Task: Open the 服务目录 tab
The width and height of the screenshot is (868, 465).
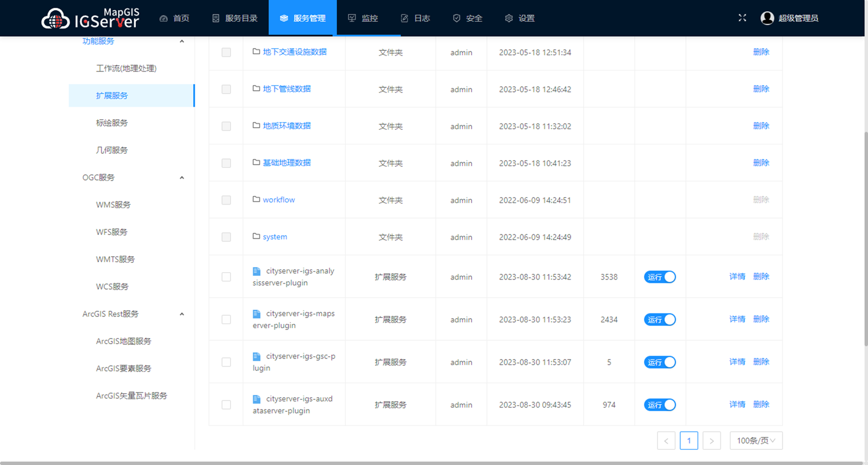Action: pyautogui.click(x=235, y=18)
